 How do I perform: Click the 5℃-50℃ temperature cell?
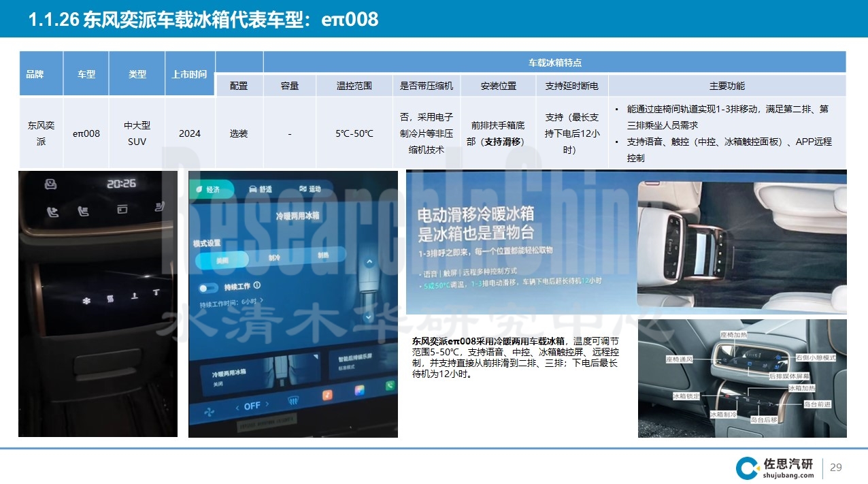pyautogui.click(x=354, y=133)
